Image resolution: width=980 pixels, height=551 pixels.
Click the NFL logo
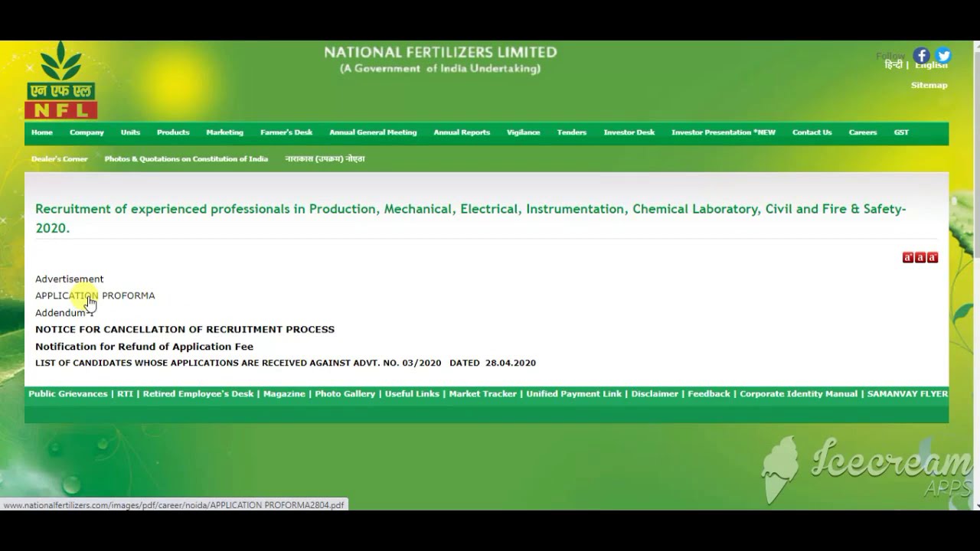click(61, 80)
